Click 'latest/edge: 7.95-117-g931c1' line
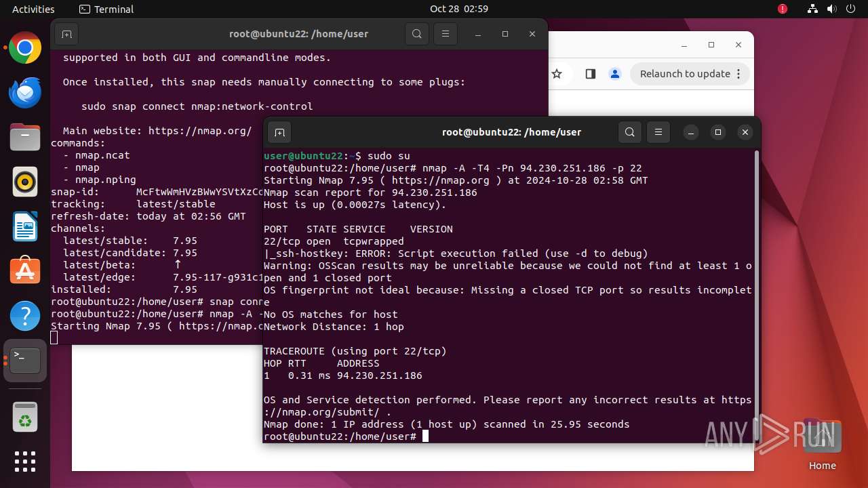This screenshot has height=488, width=868. click(163, 277)
